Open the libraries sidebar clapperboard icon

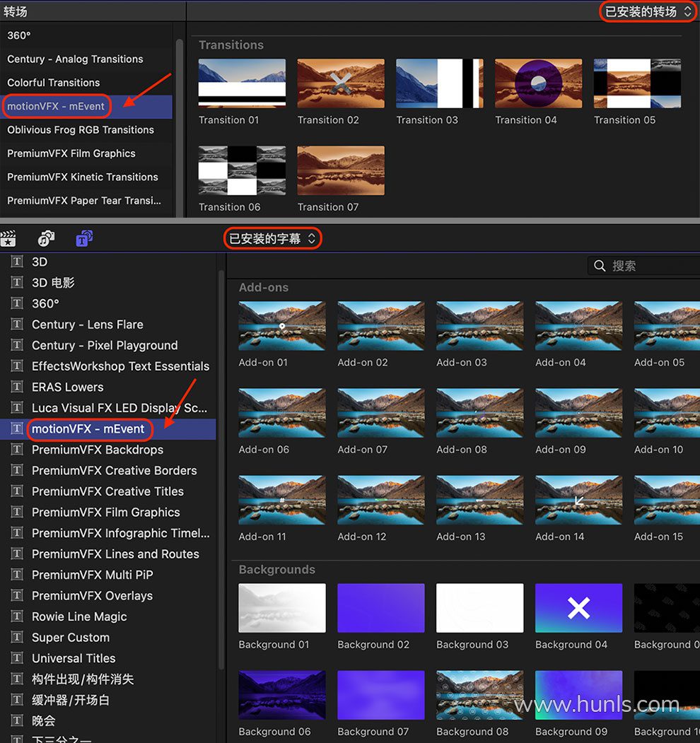tap(8, 238)
